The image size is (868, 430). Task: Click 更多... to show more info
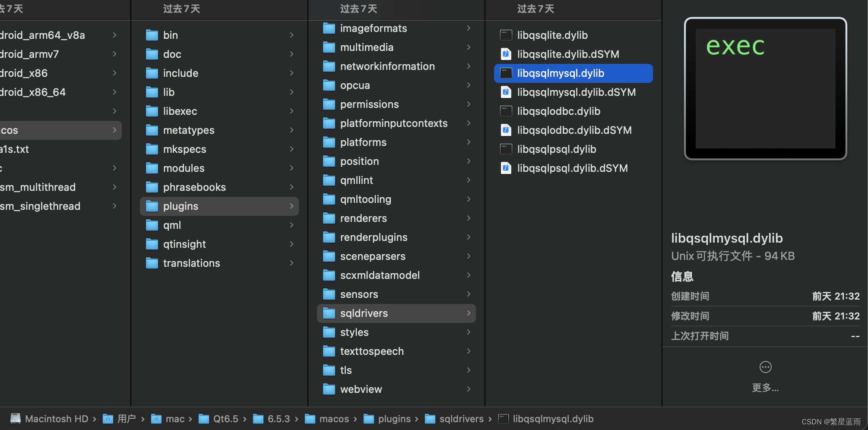click(765, 388)
